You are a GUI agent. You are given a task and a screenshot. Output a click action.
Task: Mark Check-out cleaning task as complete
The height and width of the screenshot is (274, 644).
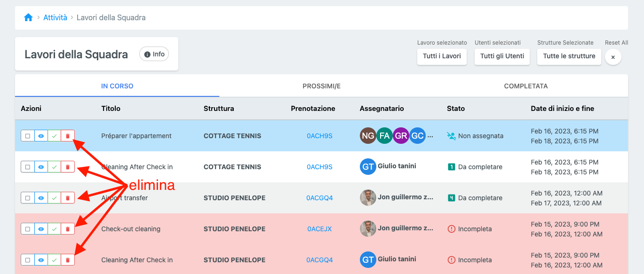point(55,229)
